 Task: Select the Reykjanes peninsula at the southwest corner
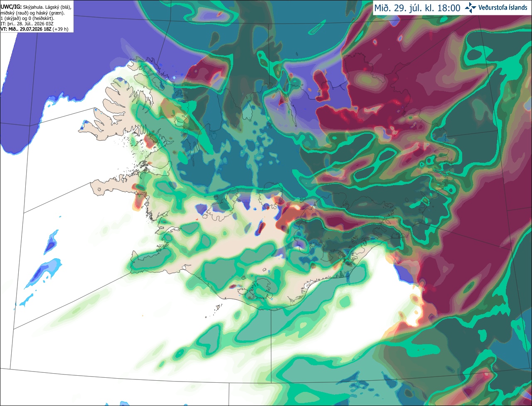(x=143, y=262)
